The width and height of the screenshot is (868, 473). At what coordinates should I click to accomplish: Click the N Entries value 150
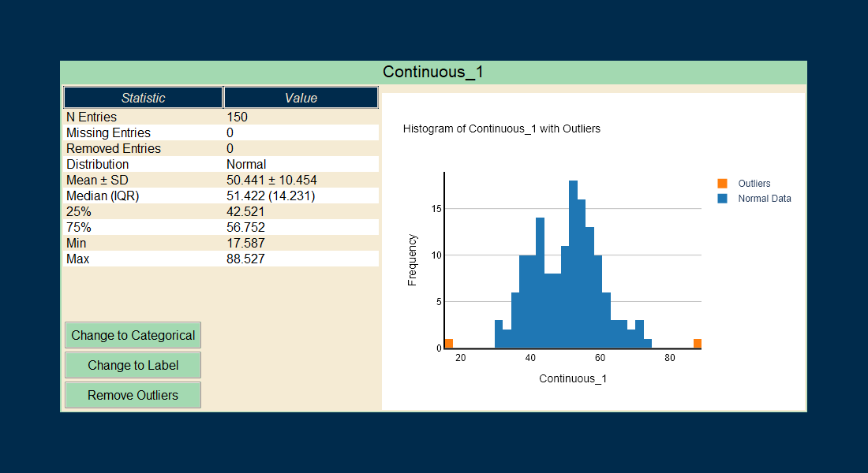237,117
